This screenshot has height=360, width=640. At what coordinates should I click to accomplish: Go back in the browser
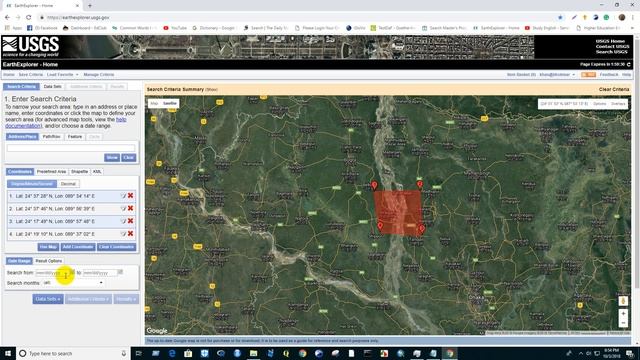7,18
